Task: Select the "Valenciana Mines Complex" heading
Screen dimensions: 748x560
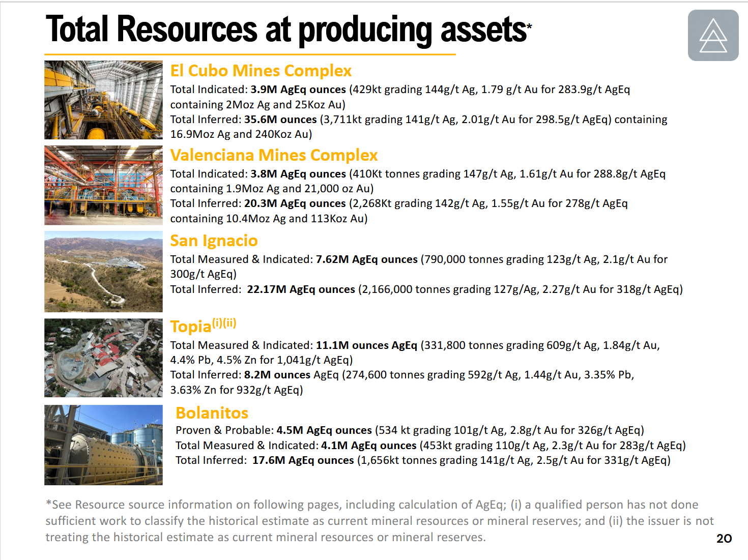Action: pos(274,155)
